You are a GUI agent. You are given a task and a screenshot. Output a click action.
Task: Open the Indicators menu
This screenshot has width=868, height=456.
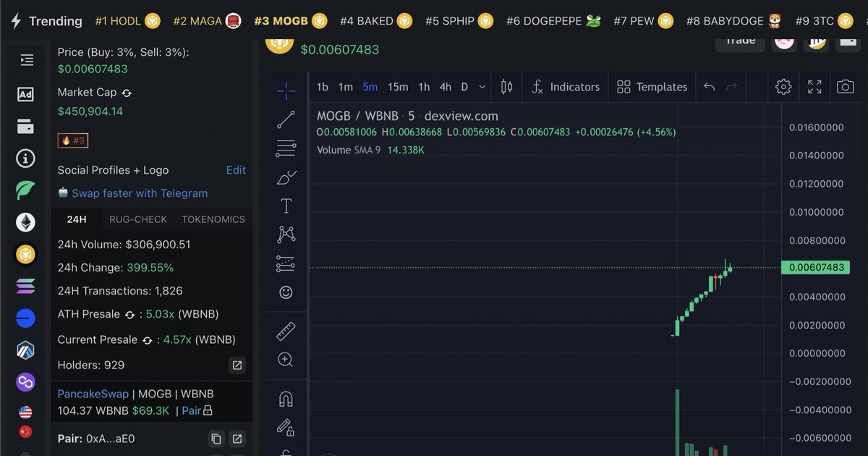click(x=565, y=87)
